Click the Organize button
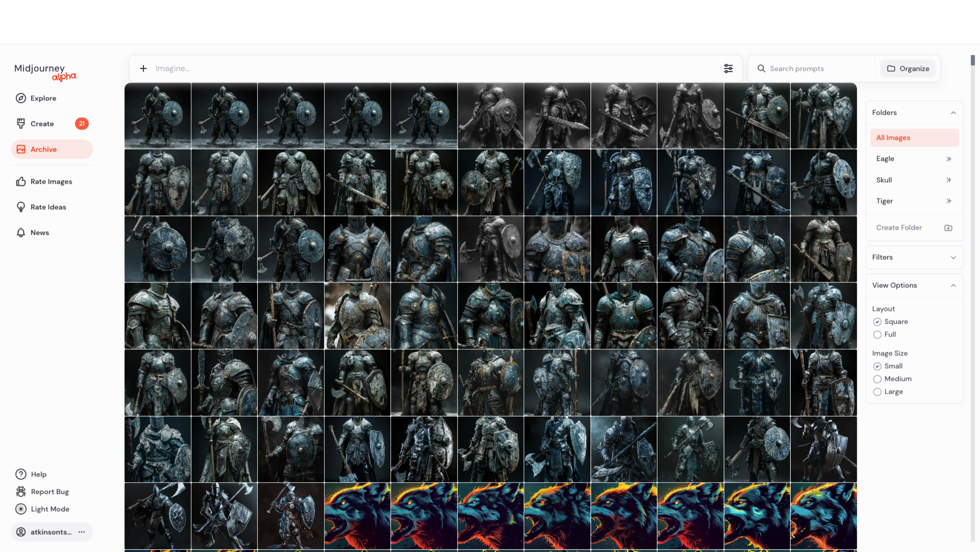The width and height of the screenshot is (980, 552). (x=908, y=68)
